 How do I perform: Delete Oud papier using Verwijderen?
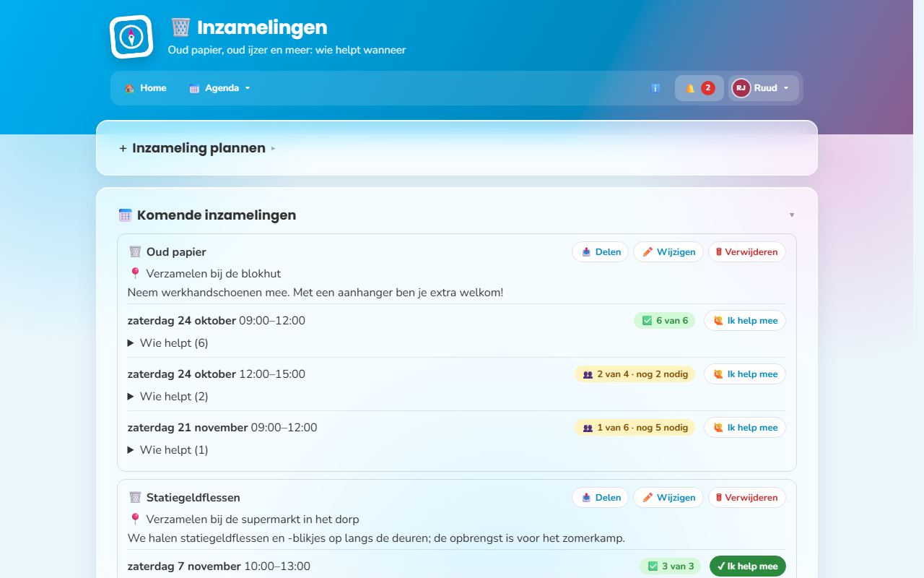(x=747, y=252)
